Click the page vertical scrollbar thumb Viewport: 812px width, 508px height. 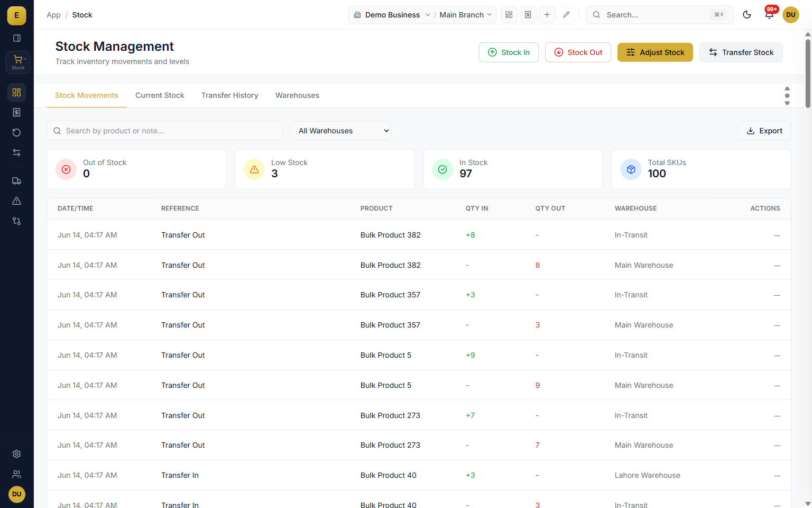click(x=808, y=74)
